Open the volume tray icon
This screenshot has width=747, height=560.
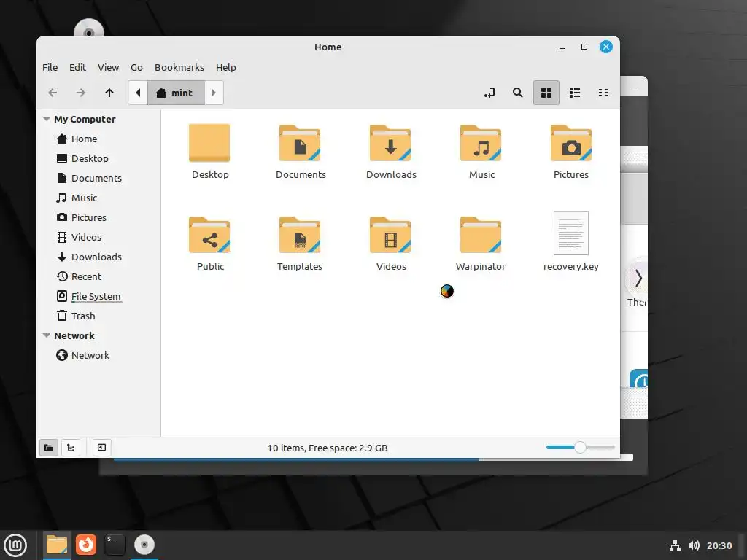coord(694,545)
